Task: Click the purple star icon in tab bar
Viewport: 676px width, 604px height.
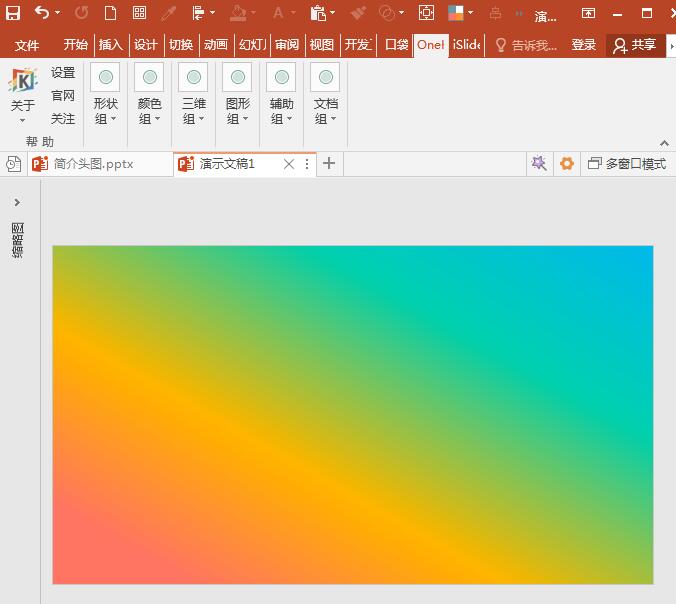Action: coord(539,164)
